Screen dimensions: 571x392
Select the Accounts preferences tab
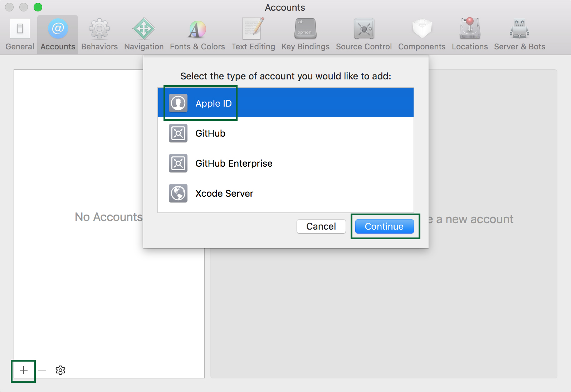click(58, 35)
